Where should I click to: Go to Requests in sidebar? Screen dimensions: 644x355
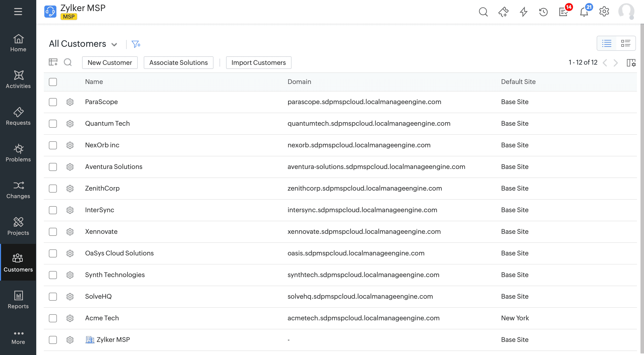[18, 116]
